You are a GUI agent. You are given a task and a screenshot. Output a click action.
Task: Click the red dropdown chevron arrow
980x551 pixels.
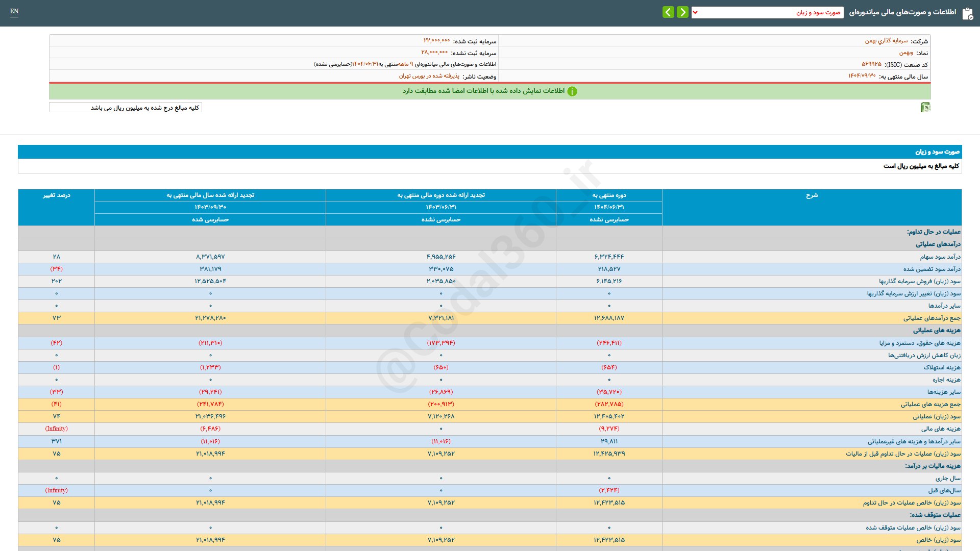coord(695,12)
